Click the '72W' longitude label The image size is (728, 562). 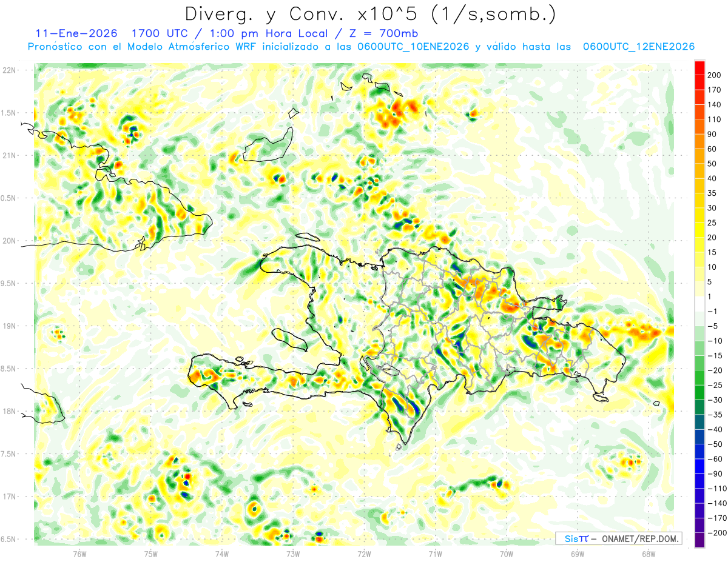(364, 554)
